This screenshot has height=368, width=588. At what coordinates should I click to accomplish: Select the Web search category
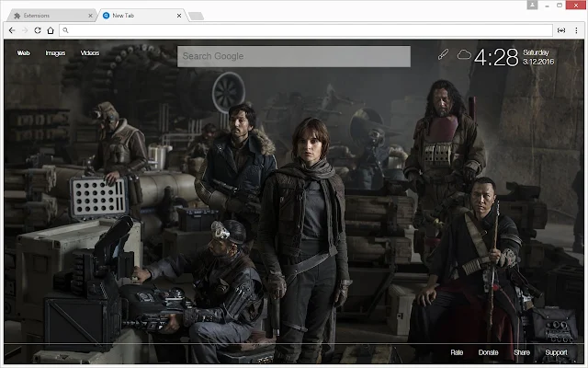point(23,53)
